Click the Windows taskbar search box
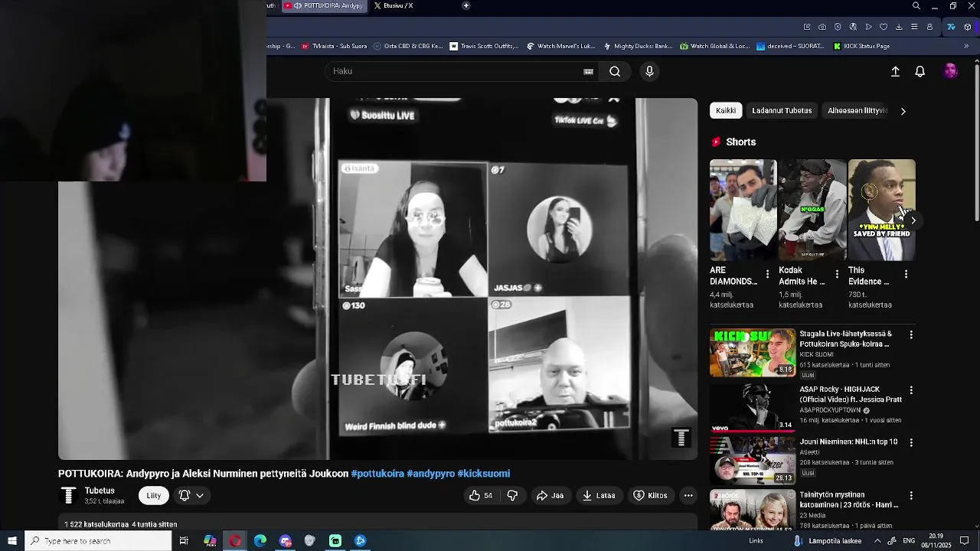Screen dimensions: 980x551 coord(98,541)
